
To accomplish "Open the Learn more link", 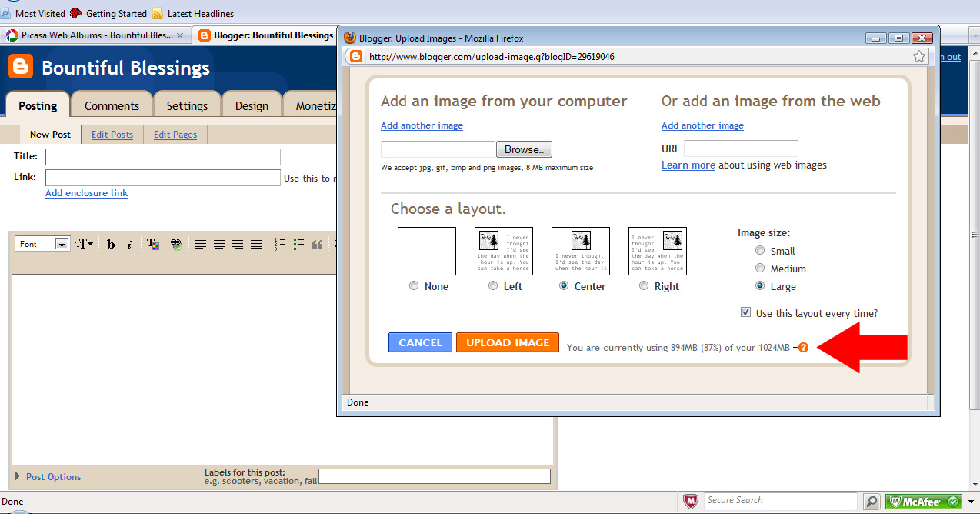I will click(688, 165).
